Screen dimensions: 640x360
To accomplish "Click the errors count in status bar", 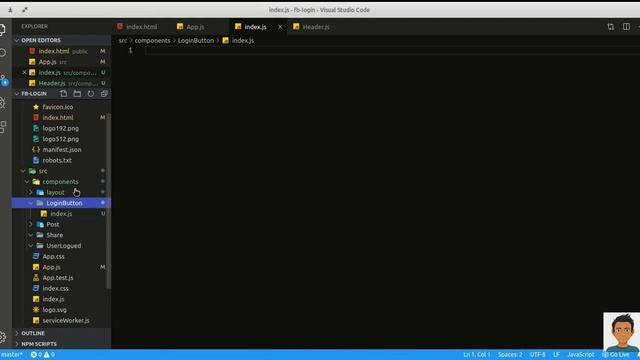I will pos(37,355).
